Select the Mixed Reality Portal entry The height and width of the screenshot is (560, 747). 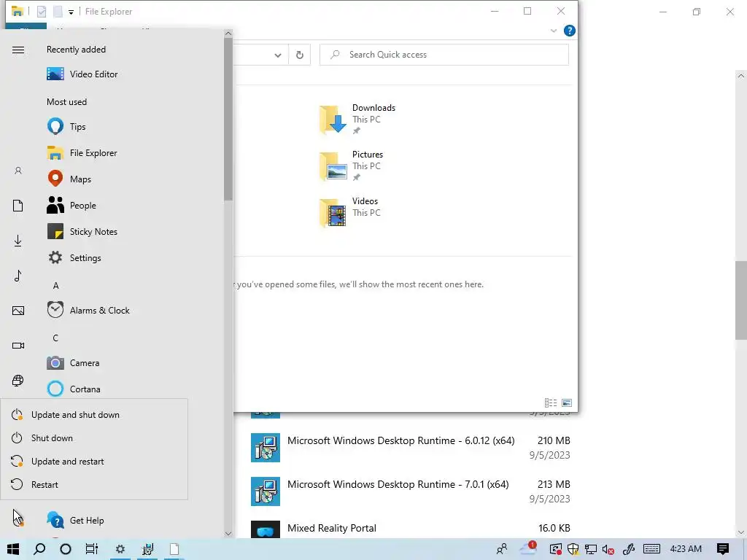[x=411, y=529]
